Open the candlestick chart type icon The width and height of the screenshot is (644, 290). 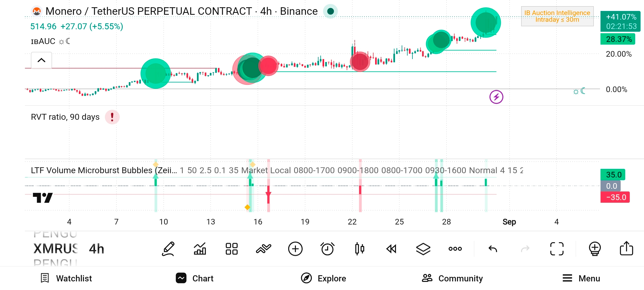point(360,249)
